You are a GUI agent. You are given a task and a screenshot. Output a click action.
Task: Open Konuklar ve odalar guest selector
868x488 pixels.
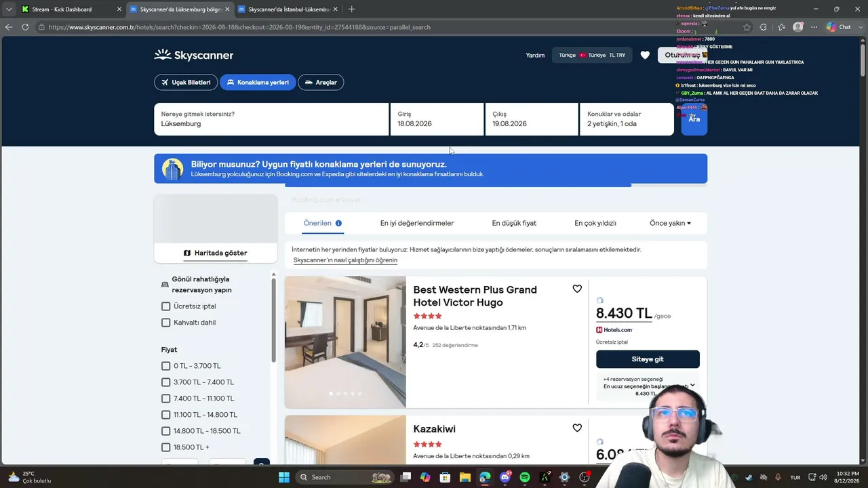[x=627, y=119]
